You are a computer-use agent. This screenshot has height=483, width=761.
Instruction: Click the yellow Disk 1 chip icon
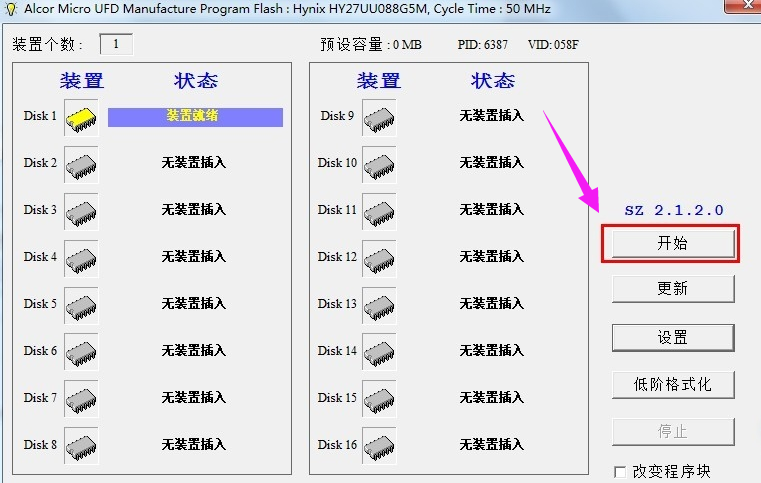pos(81,118)
